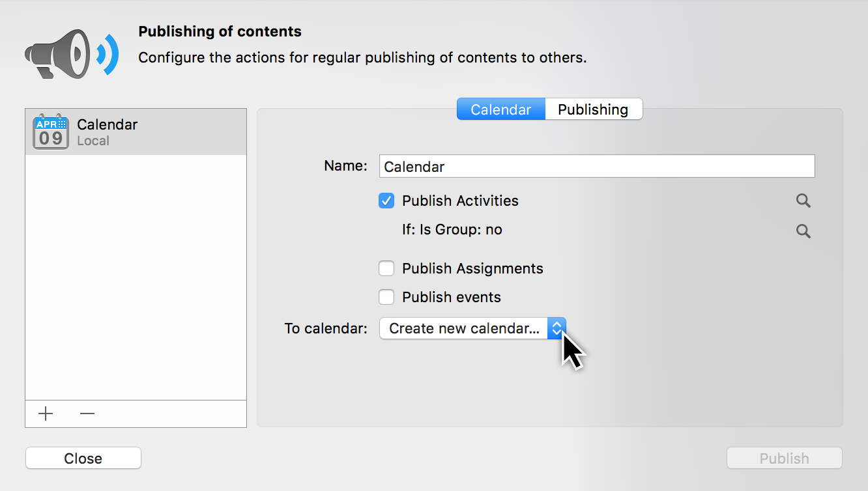This screenshot has height=491, width=868.
Task: Open the search filter beside Publish Activities
Action: [x=803, y=201]
